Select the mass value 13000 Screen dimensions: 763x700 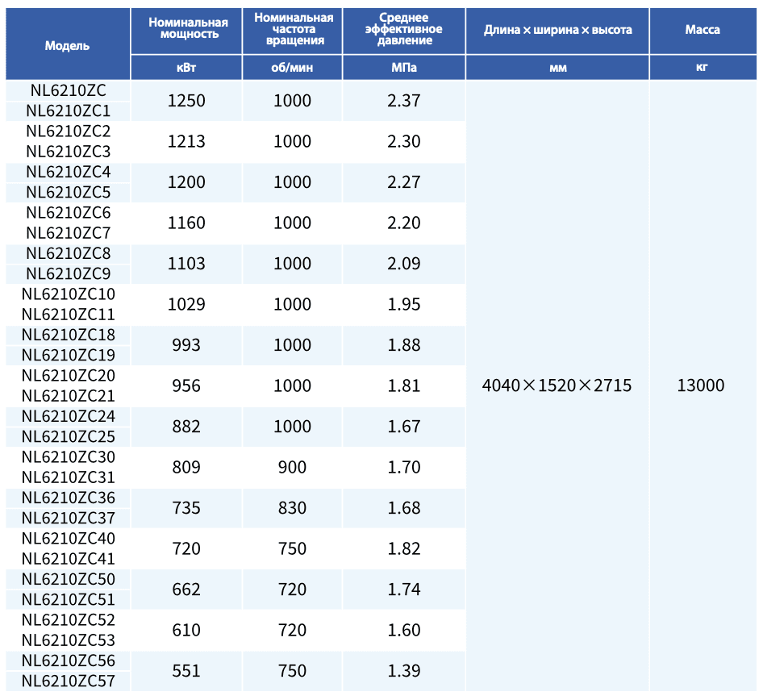pyautogui.click(x=703, y=385)
